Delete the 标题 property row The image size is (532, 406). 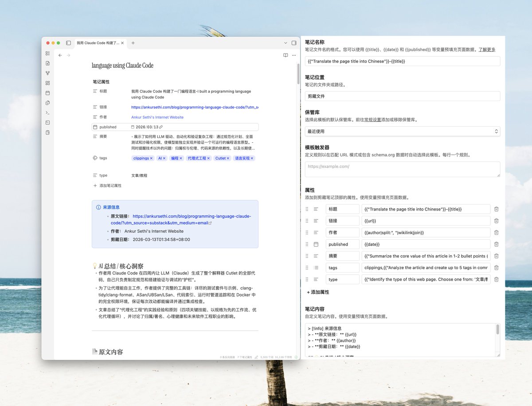496,209
